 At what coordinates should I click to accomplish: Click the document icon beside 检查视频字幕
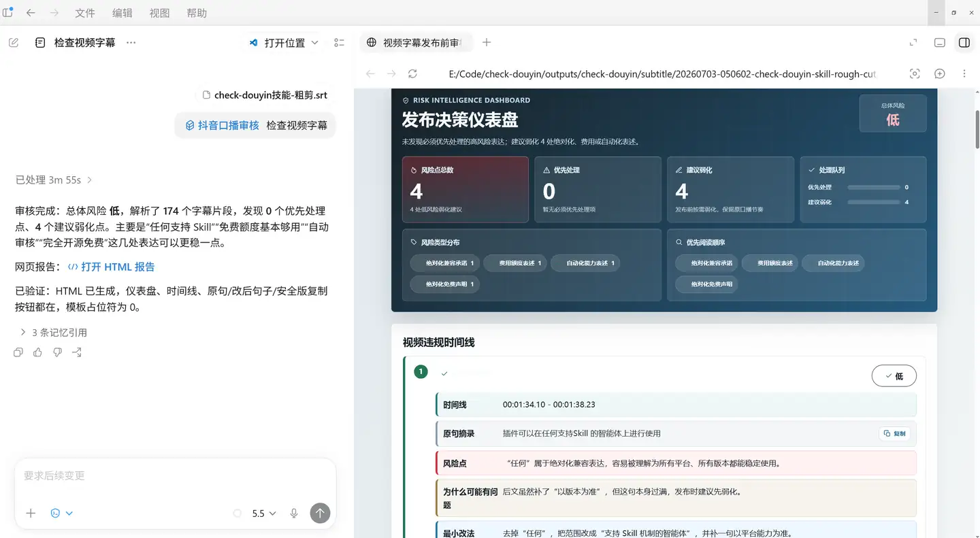[x=40, y=42]
